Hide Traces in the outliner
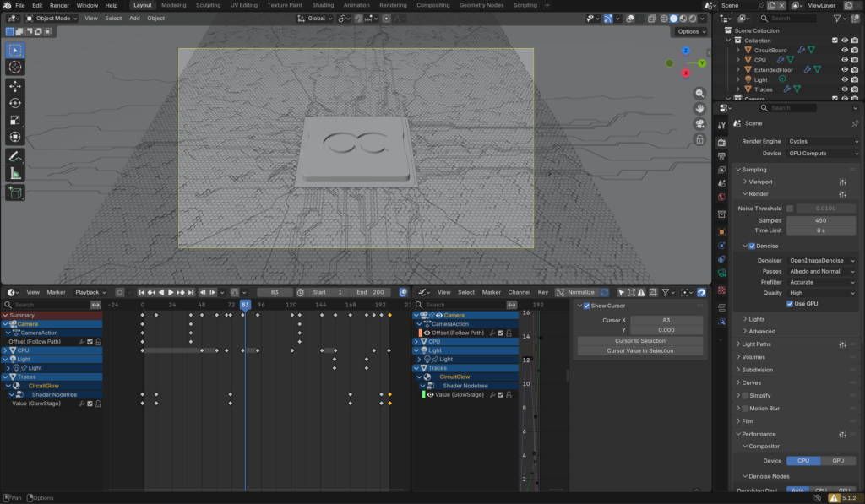The image size is (865, 504). (x=844, y=89)
